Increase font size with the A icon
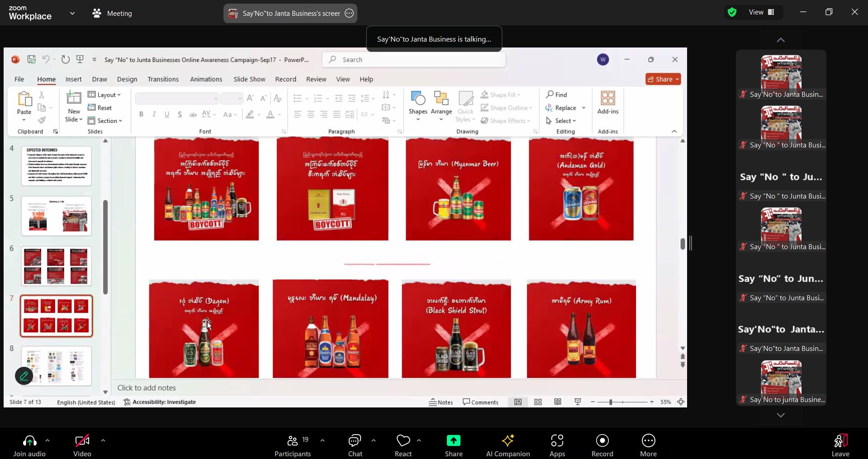The height and width of the screenshot is (459, 868). click(250, 98)
